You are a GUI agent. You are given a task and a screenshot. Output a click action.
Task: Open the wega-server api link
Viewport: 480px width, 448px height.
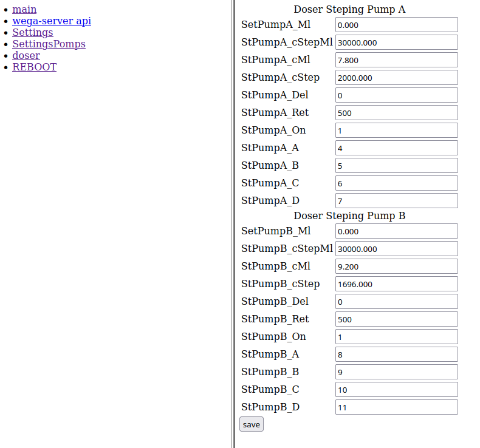52,21
